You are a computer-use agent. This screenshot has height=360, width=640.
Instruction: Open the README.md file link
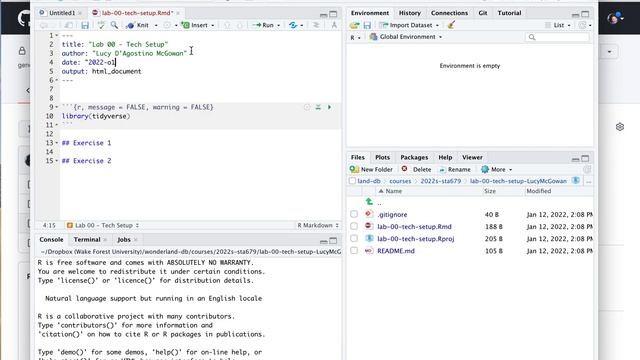tap(396, 251)
